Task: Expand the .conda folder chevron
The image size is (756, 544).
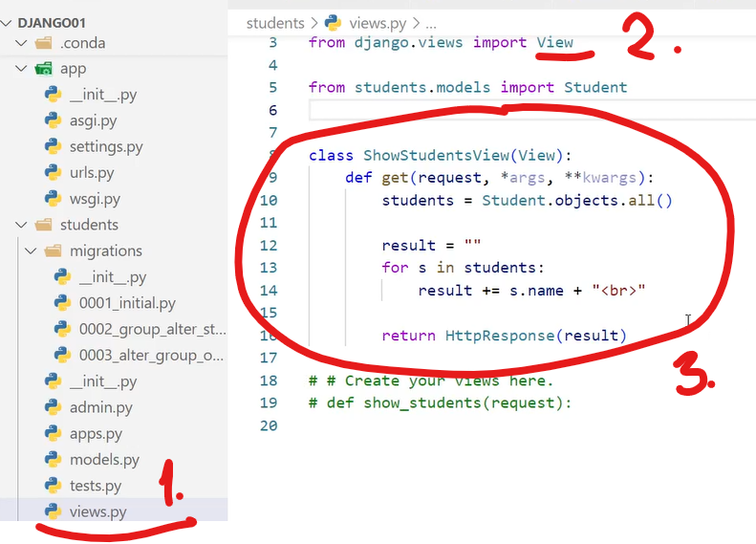Action: [22, 43]
